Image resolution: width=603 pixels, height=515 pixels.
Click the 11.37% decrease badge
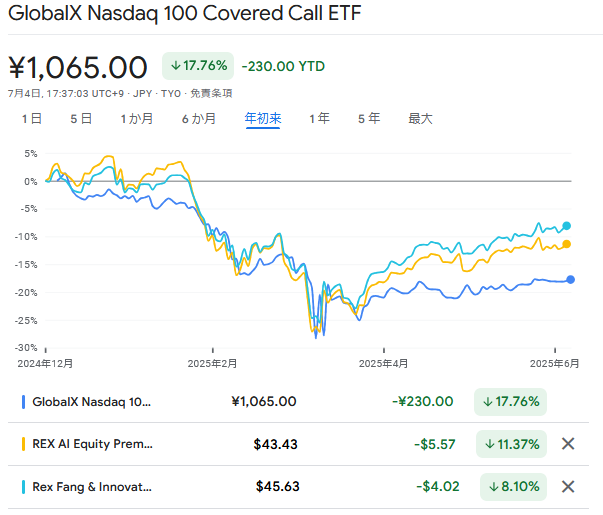click(x=511, y=444)
